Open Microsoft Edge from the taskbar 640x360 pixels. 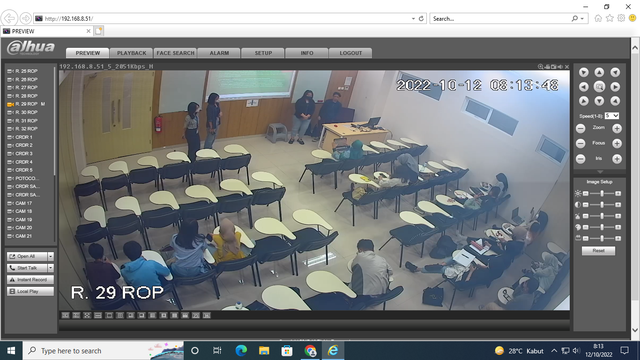pos(241,351)
